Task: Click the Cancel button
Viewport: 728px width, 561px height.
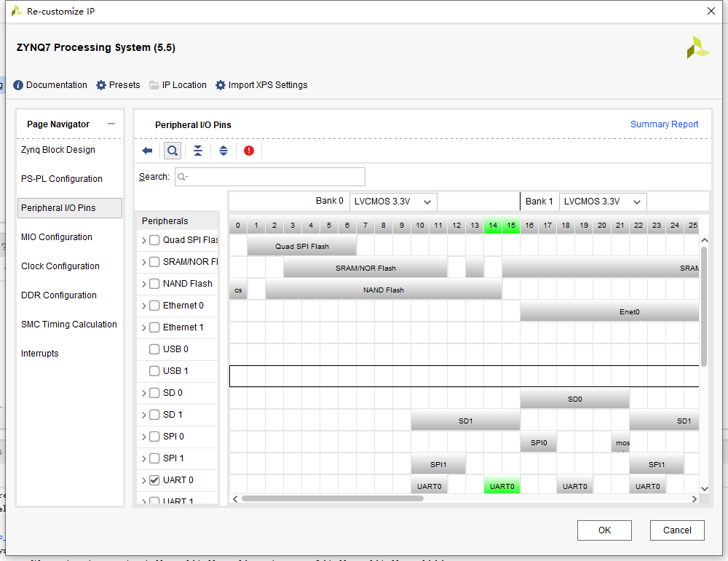Action: [677, 530]
